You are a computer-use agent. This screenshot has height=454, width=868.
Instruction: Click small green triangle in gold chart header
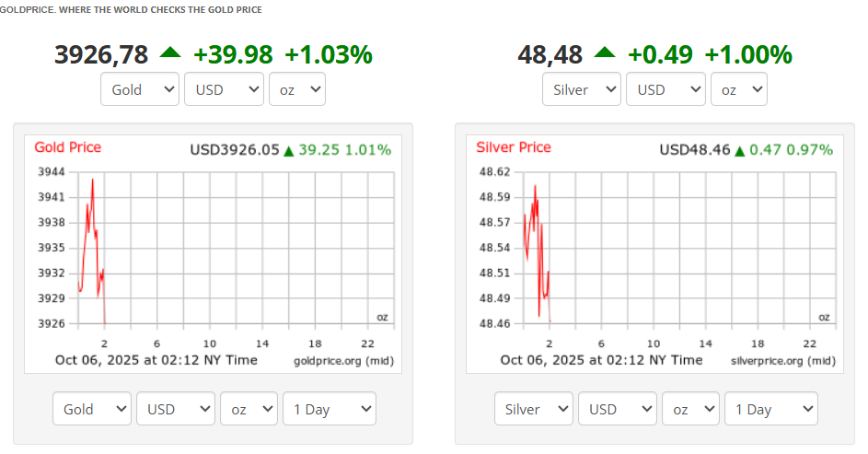(x=288, y=150)
